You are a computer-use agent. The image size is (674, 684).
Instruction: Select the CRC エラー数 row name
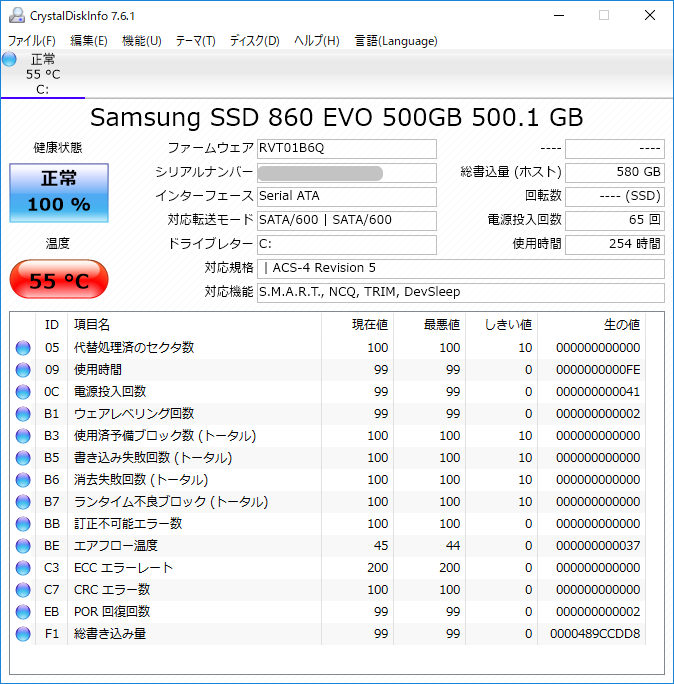(112, 590)
